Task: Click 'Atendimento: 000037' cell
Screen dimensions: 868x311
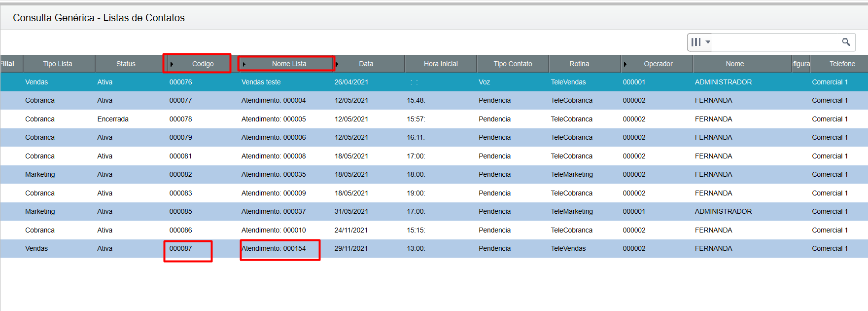Action: pos(274,211)
